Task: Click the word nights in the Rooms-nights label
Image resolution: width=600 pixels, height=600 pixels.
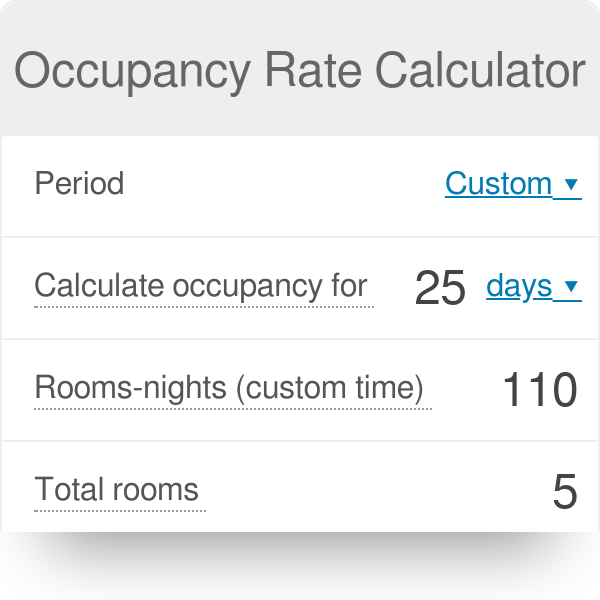Action: (x=185, y=388)
